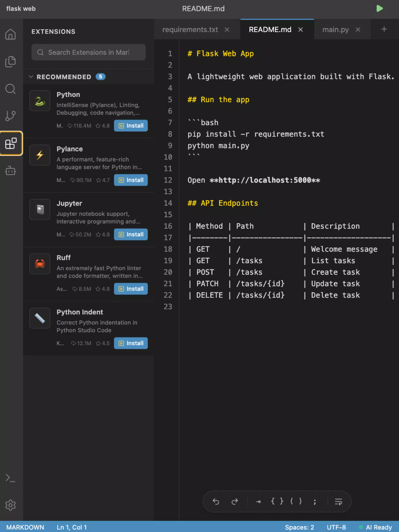Open the Python Indent extension title

tap(80, 312)
